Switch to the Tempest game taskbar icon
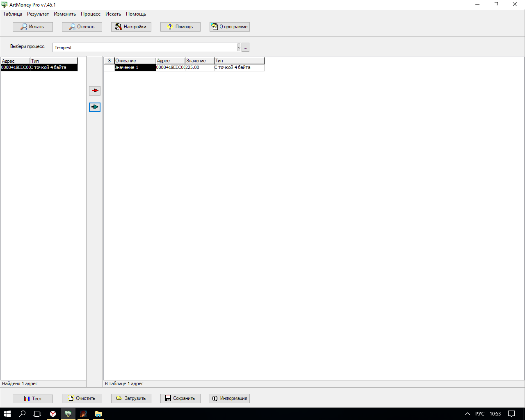The width and height of the screenshot is (525, 420). [83, 414]
